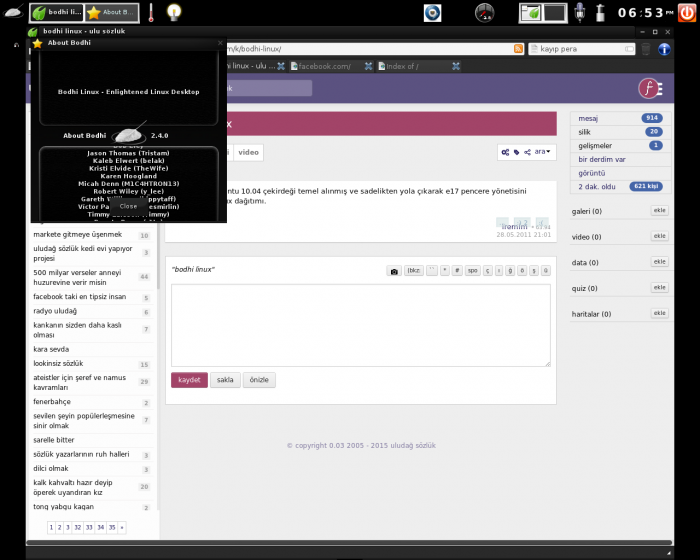The image size is (700, 560).
Task: Select the 'video' tab under the entry title
Action: tap(248, 153)
